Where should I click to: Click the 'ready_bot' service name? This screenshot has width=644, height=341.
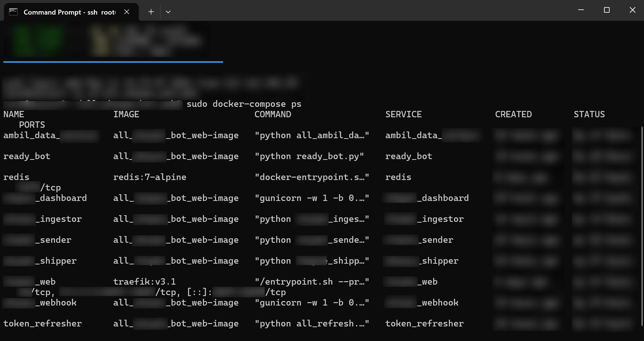click(409, 156)
